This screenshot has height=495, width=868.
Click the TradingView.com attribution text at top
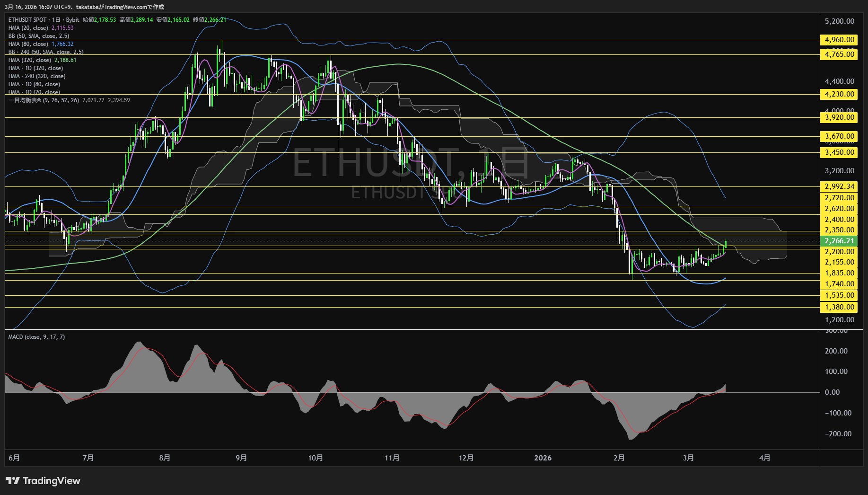tap(134, 7)
